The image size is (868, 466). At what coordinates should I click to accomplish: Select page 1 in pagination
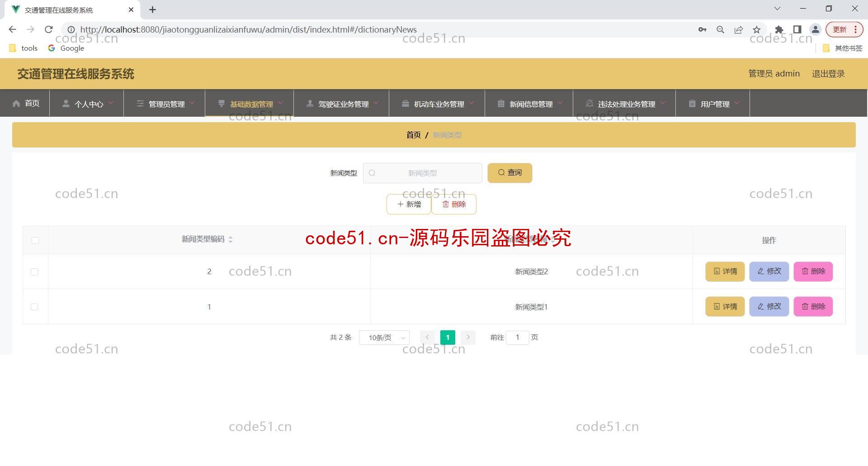click(448, 338)
